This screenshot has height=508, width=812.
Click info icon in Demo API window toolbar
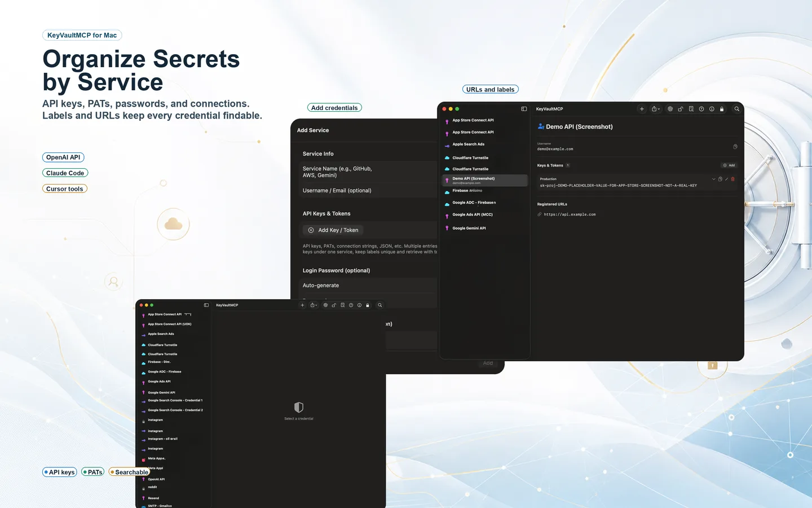pyautogui.click(x=712, y=109)
